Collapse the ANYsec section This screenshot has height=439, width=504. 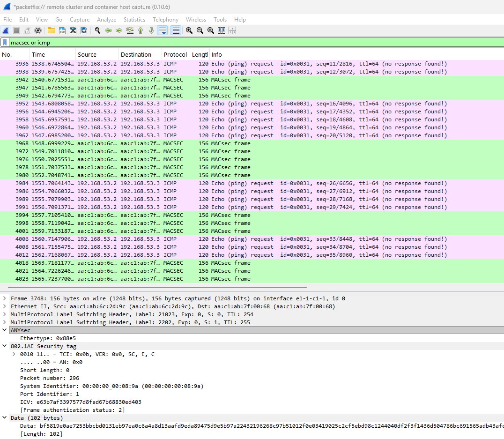[5, 330]
